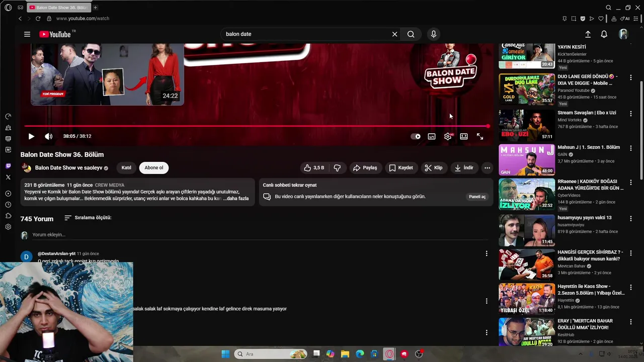Switch the player to full screen
Viewport: 644px width, 362px height.
(x=480, y=136)
